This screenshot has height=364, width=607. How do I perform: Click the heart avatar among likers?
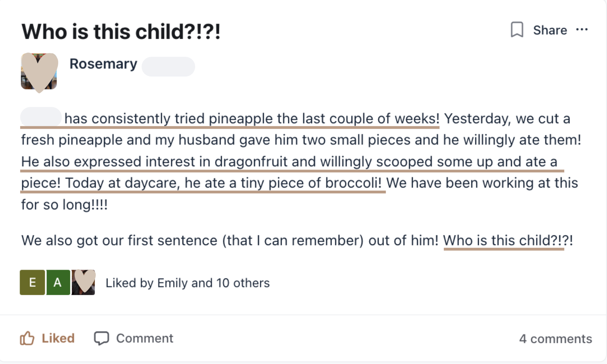(83, 282)
